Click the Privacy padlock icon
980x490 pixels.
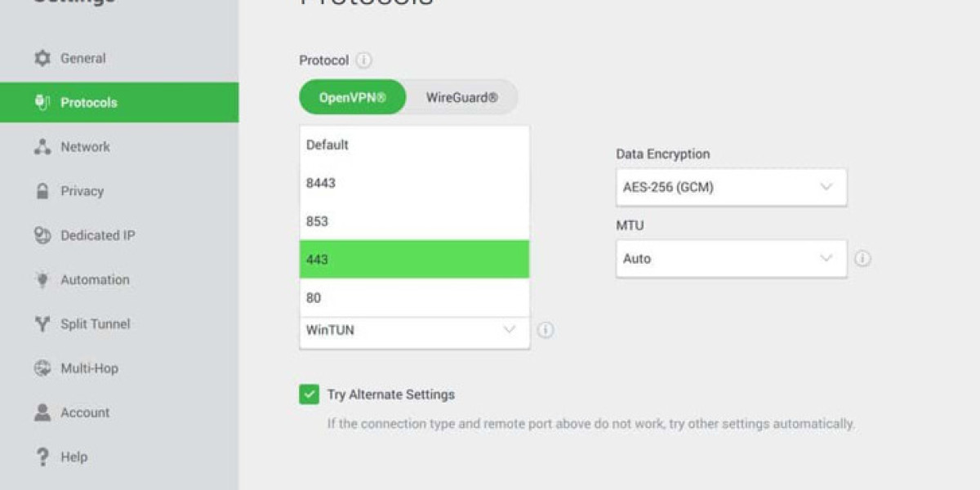[x=42, y=191]
